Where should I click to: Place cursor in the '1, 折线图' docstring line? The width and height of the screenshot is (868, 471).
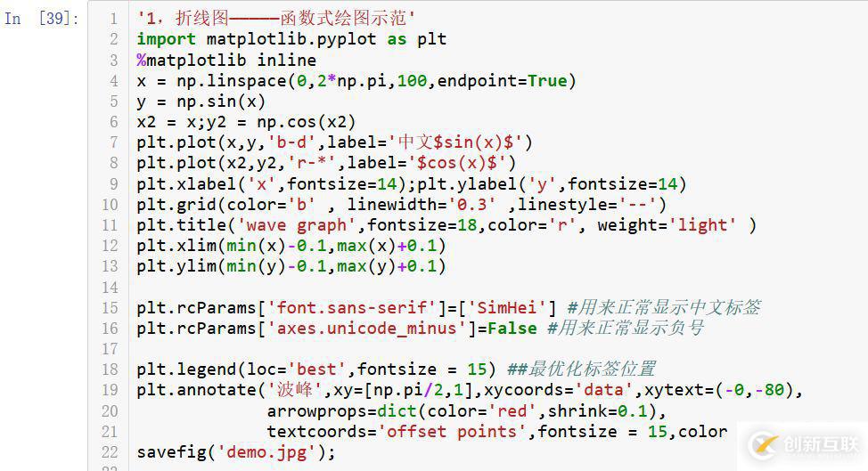coord(276,18)
